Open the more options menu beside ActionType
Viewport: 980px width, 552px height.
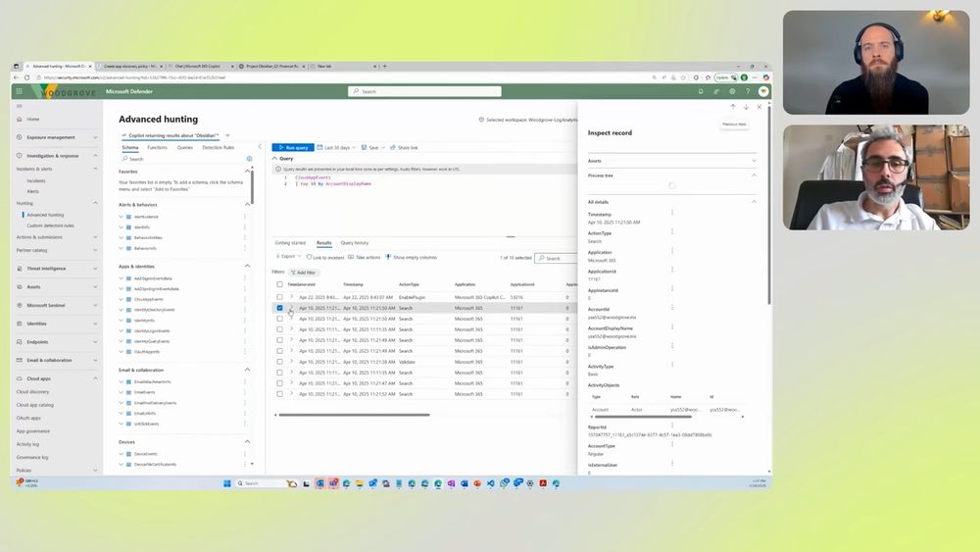click(x=672, y=231)
